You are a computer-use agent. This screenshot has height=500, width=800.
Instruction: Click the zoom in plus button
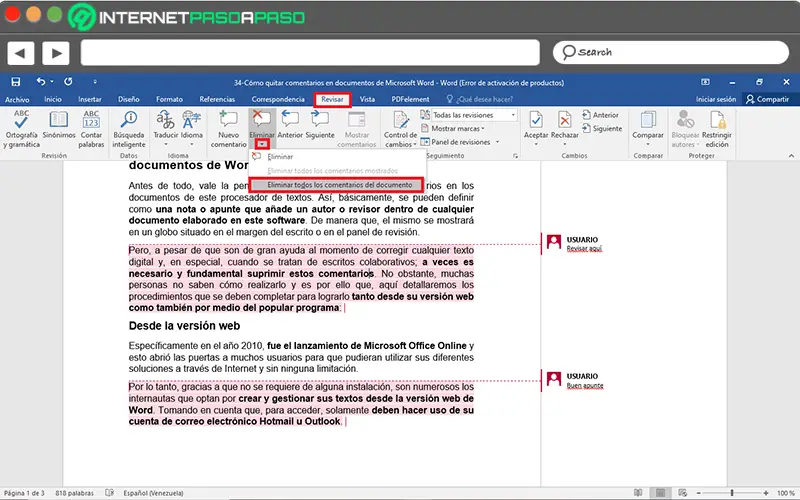tap(766, 493)
